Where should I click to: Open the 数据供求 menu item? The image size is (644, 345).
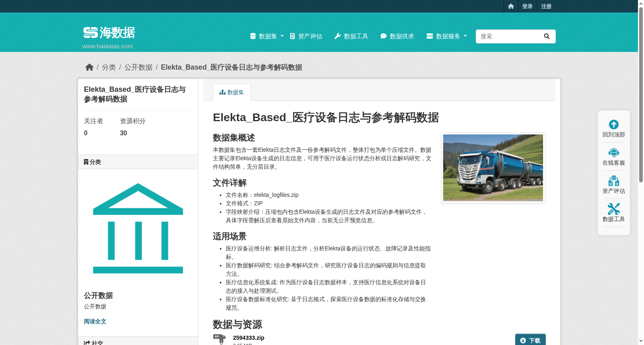coord(397,36)
